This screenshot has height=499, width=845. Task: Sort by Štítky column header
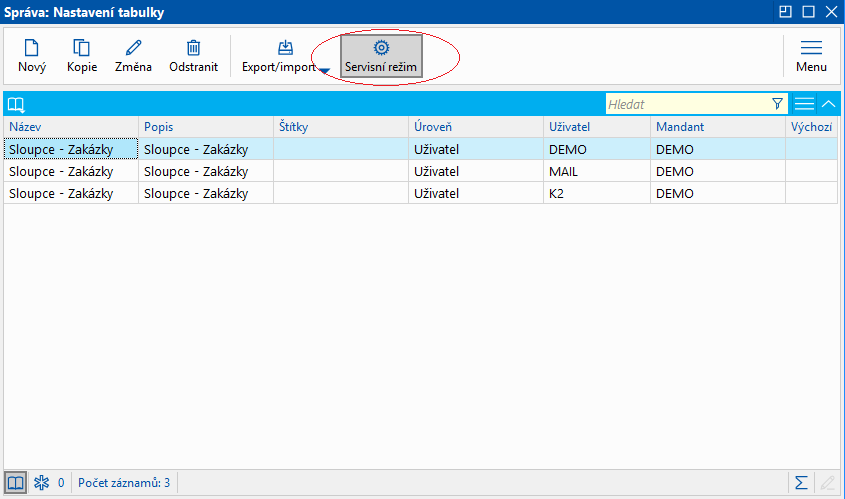[x=341, y=127]
